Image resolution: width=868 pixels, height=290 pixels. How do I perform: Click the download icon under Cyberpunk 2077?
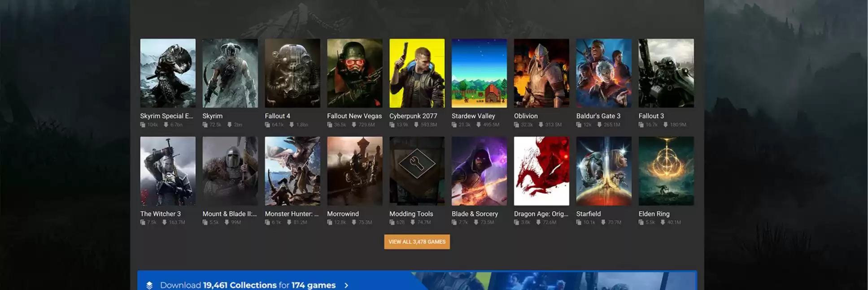pyautogui.click(x=416, y=125)
